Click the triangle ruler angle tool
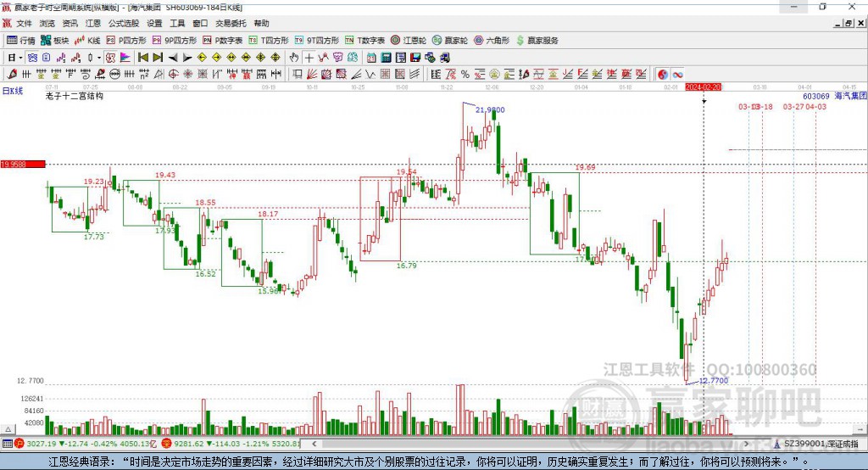Screen dimensions: 868x470 point(159,75)
